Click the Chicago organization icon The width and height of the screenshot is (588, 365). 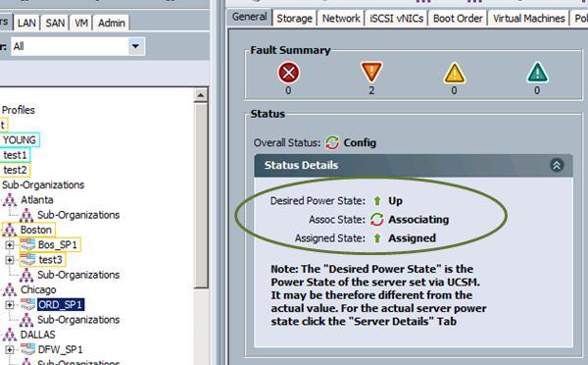pyautogui.click(x=10, y=289)
